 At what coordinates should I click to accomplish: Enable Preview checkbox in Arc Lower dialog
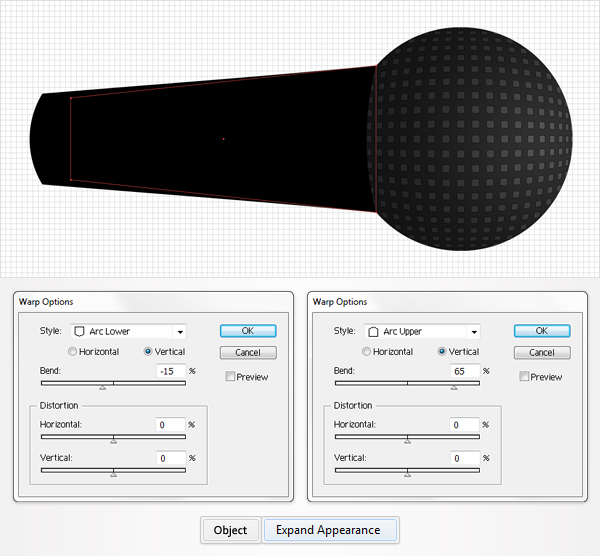pyautogui.click(x=230, y=377)
